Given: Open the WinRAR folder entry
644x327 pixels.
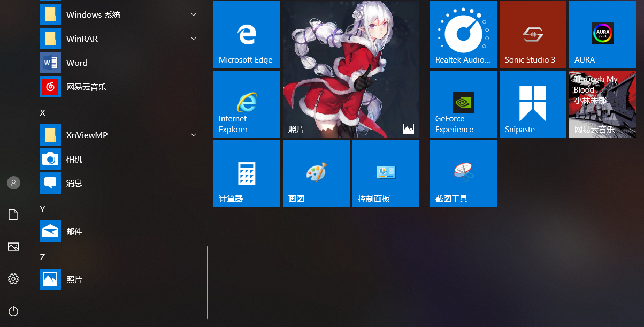Looking at the screenshot, I should point(120,39).
